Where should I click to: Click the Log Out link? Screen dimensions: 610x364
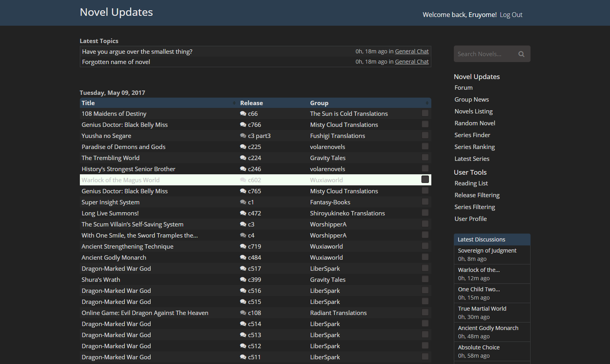pos(511,15)
